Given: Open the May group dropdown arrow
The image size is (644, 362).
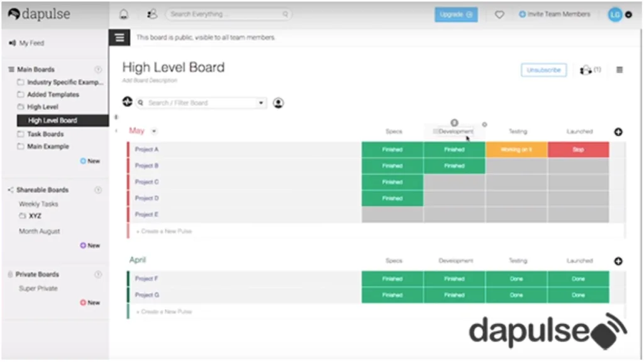Looking at the screenshot, I should (x=154, y=131).
